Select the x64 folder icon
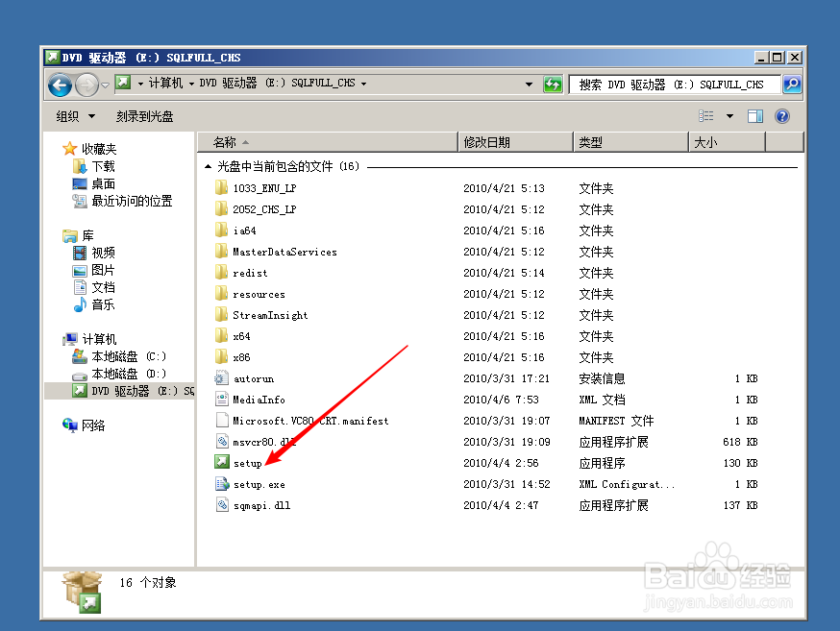 pos(221,335)
